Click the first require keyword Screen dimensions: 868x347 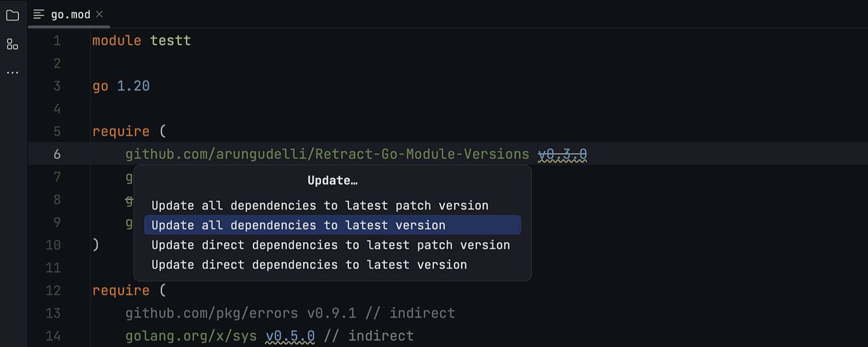click(x=121, y=131)
